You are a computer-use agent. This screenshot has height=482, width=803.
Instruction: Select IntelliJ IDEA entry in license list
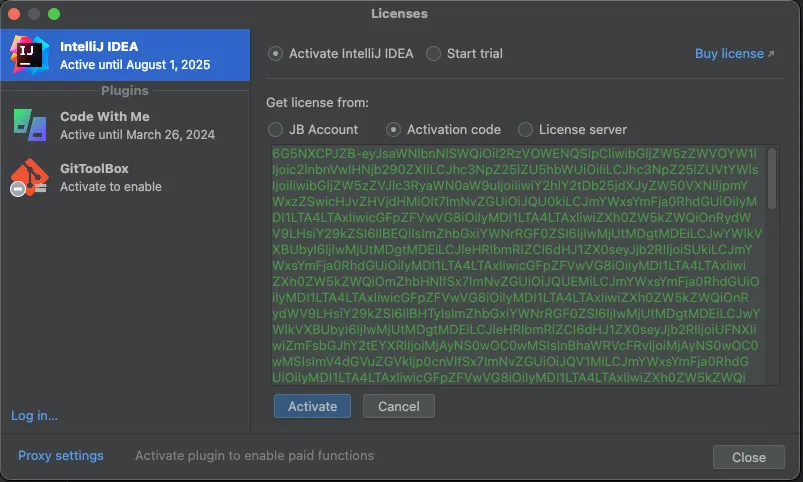125,55
